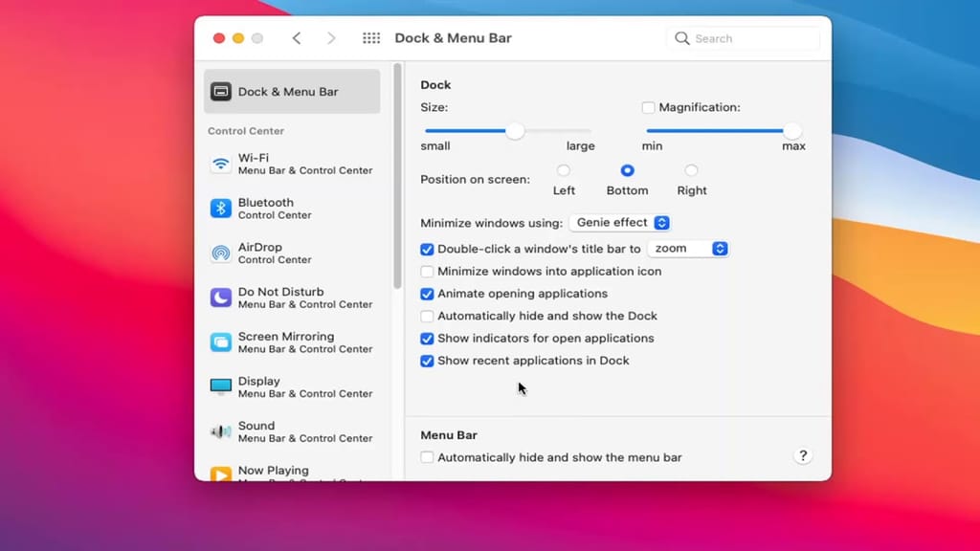Click the back navigation arrow
The image size is (980, 551).
[x=297, y=38]
